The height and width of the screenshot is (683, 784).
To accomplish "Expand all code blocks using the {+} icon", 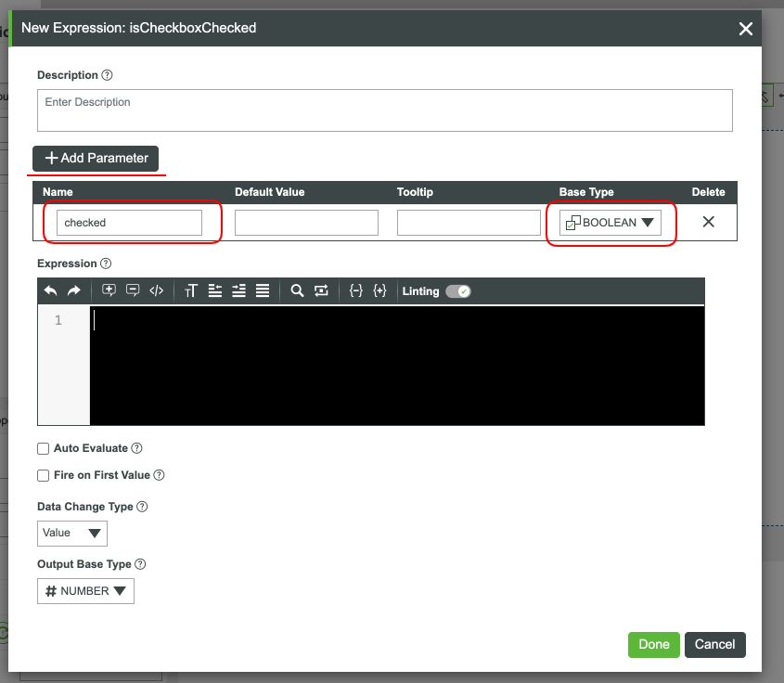I will tap(379, 290).
